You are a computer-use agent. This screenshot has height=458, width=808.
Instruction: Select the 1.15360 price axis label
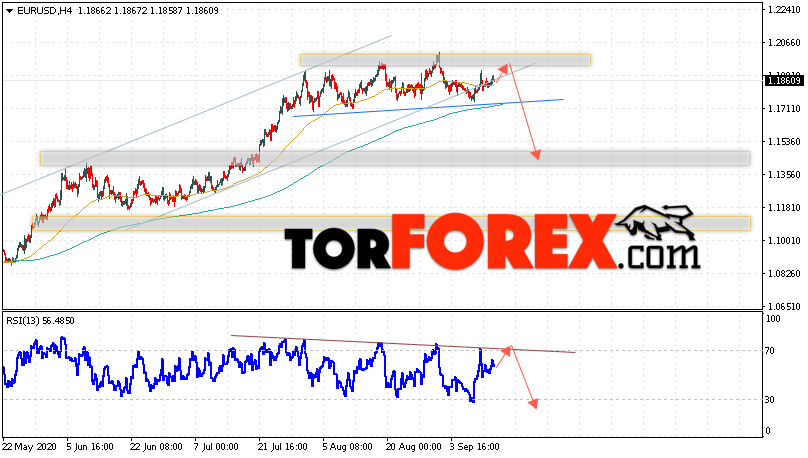[x=784, y=142]
